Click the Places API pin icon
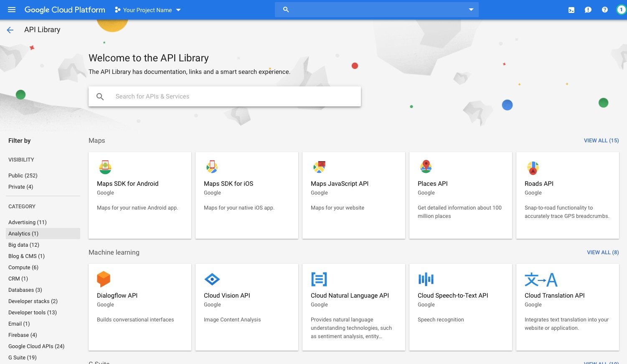 click(x=426, y=167)
